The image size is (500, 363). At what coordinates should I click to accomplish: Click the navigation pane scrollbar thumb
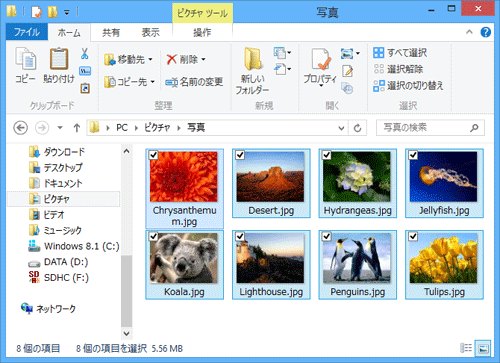point(126,291)
